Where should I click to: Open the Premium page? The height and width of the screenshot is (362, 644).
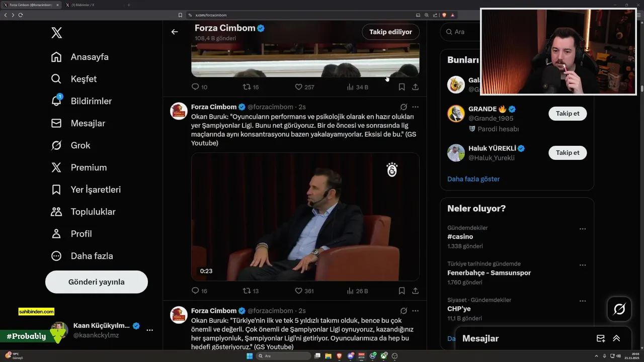79,167
